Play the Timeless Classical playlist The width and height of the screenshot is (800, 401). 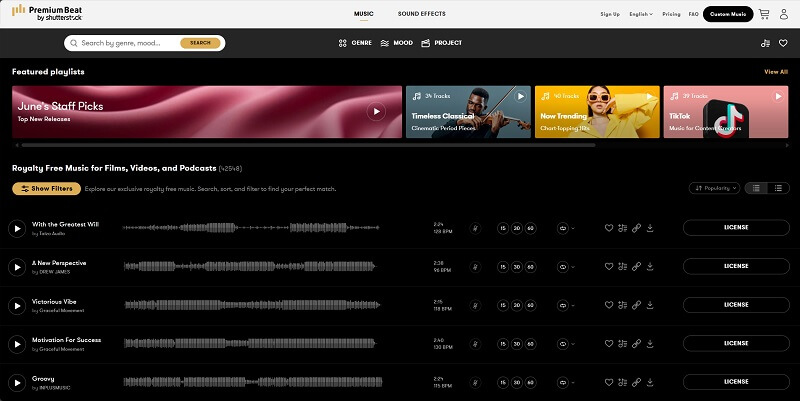pyautogui.click(x=520, y=96)
